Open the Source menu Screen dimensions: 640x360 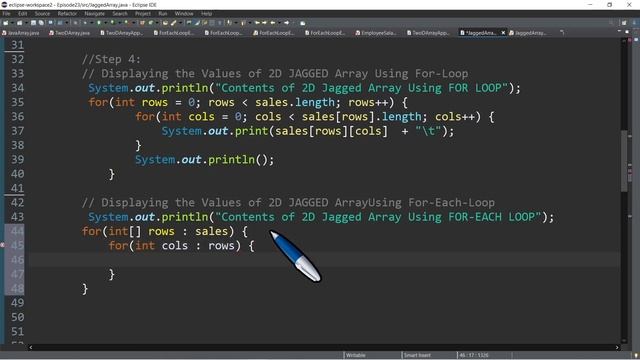point(42,13)
